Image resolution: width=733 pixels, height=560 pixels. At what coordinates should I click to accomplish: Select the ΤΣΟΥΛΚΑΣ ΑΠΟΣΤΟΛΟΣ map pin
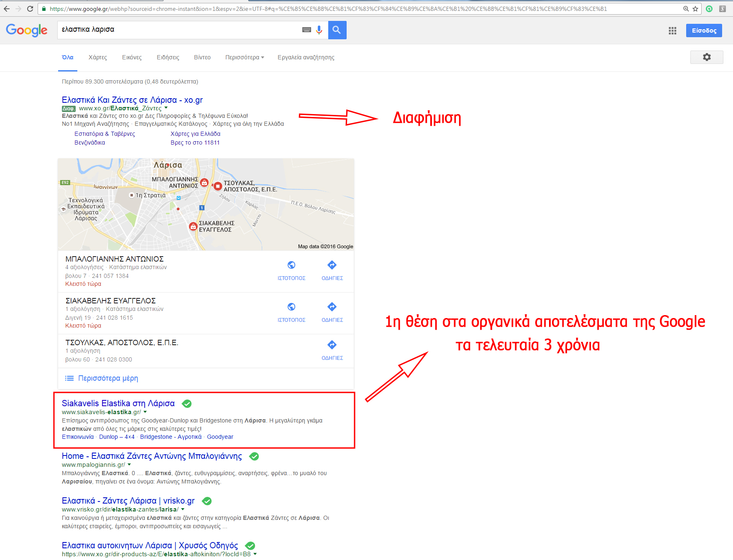click(218, 186)
